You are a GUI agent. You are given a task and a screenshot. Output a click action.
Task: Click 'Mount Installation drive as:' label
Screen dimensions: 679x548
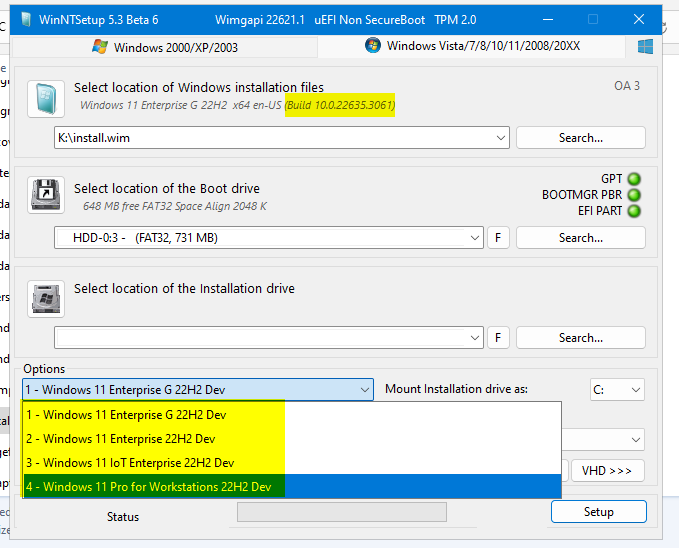click(456, 389)
